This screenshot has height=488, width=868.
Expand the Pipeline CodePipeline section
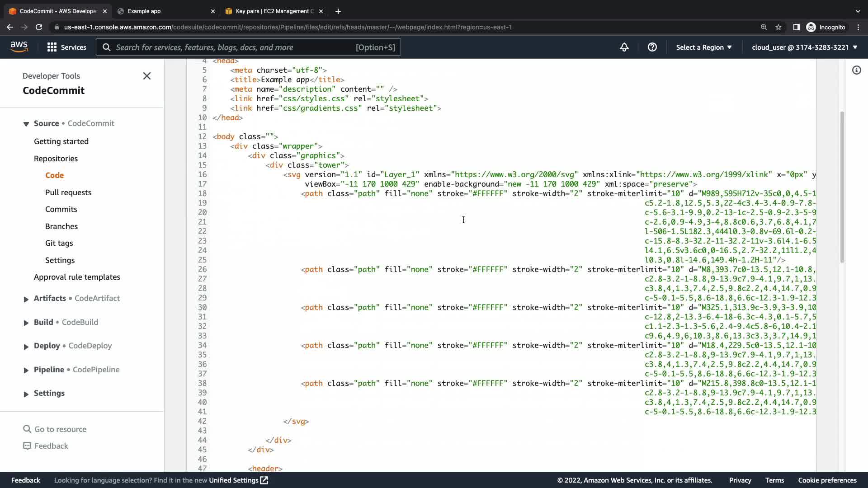(x=26, y=370)
